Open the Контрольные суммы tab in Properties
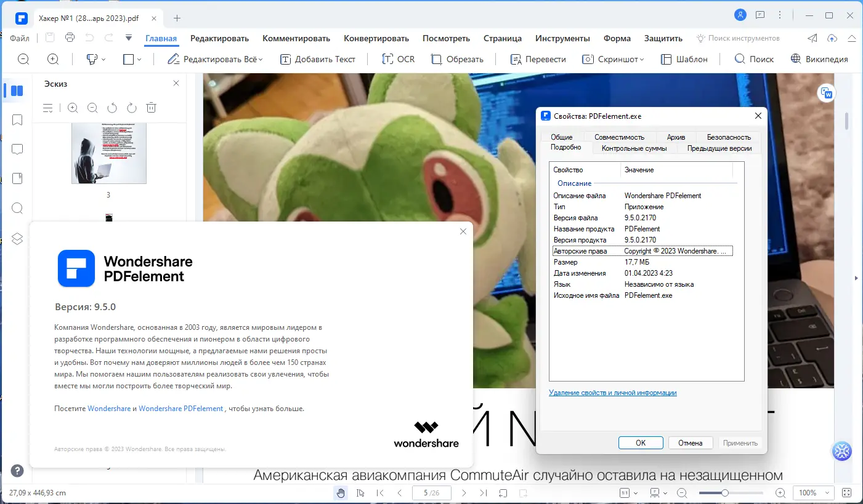This screenshot has height=504, width=863. coord(635,148)
